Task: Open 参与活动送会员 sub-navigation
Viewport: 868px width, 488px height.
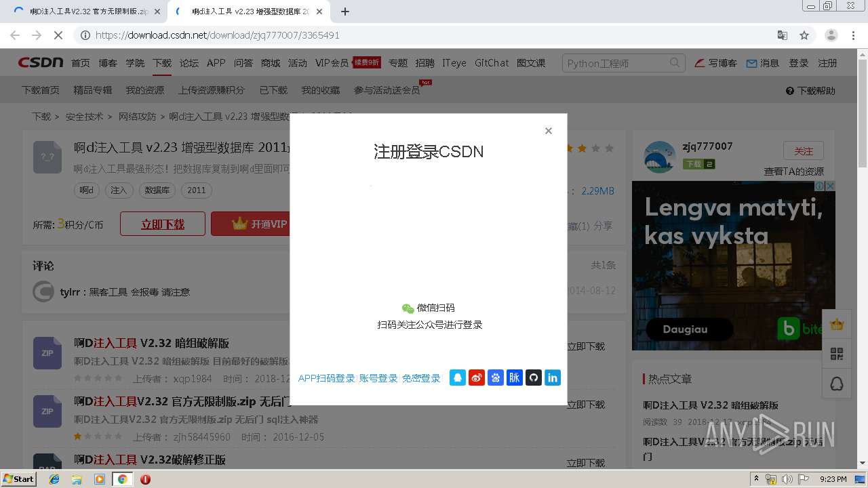Action: [x=387, y=90]
